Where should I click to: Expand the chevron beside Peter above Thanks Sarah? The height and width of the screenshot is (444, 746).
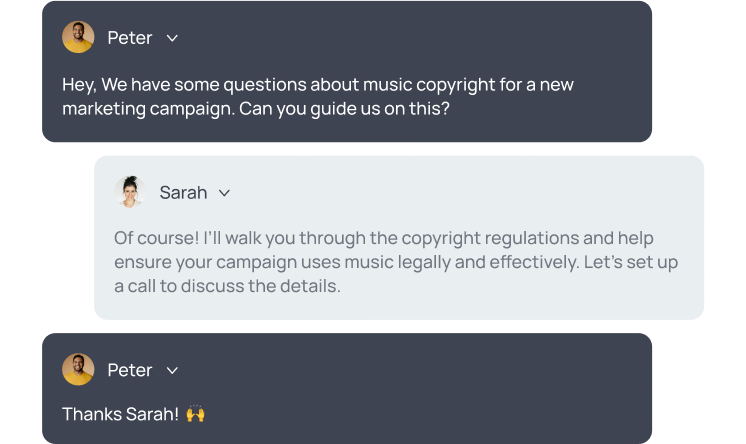click(172, 370)
